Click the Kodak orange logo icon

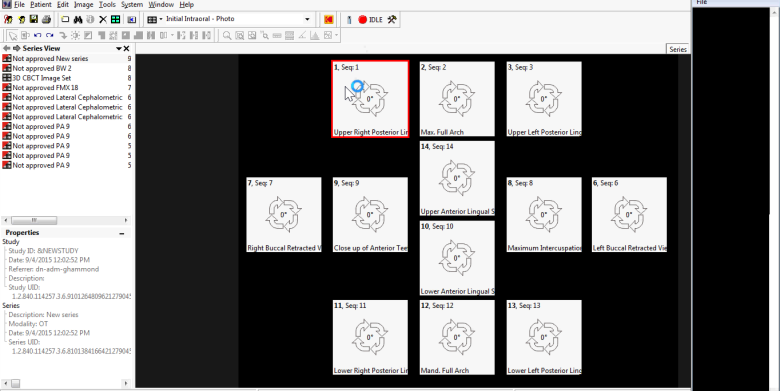point(328,19)
